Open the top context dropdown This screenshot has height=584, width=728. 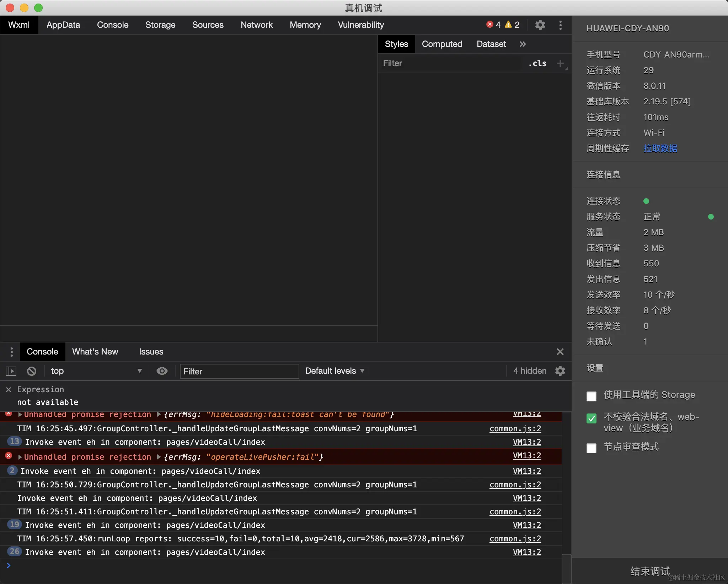click(96, 371)
